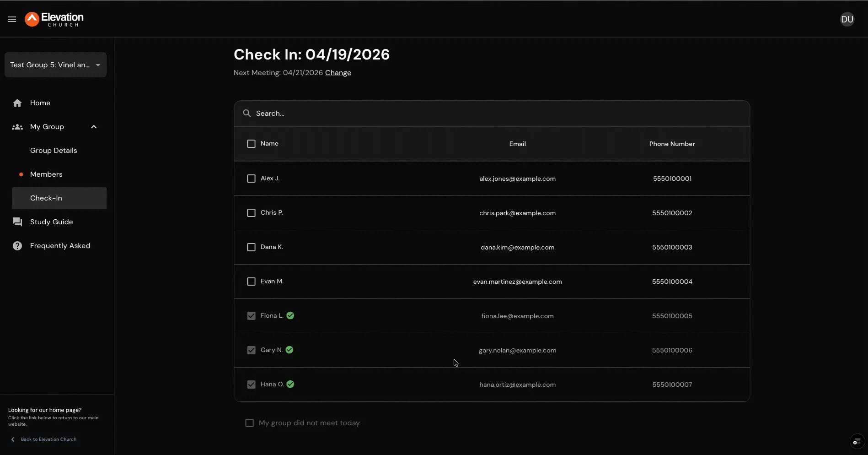
Task: Click the Name column header
Action: tap(269, 144)
